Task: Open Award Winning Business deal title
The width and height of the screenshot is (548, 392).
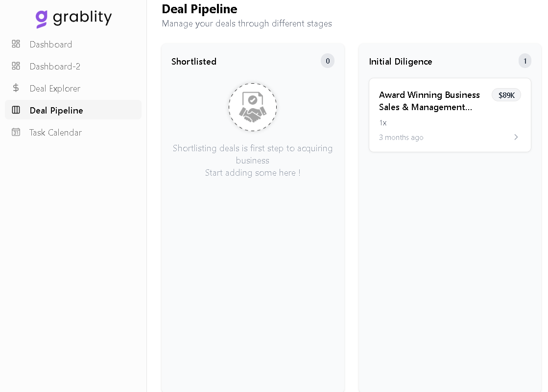Action: 429,101
